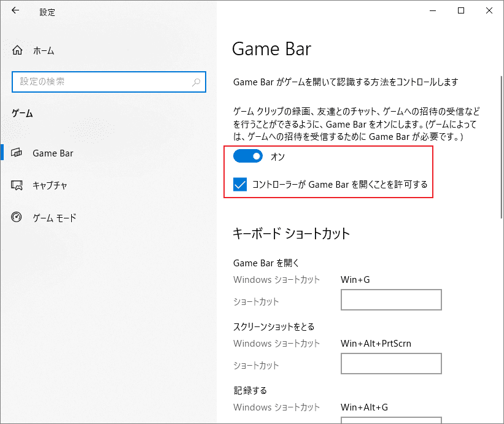
Task: Click the スクリーンショットをとる shortcut field
Action: [391, 363]
